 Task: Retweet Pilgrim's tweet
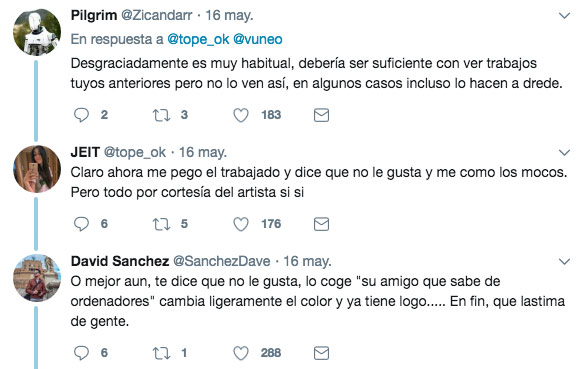(161, 115)
